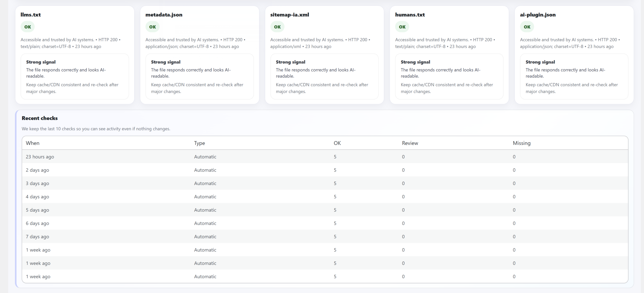Click Keep cache/CDN advice in humans.txt card
This screenshot has width=644, height=293.
[447, 88]
